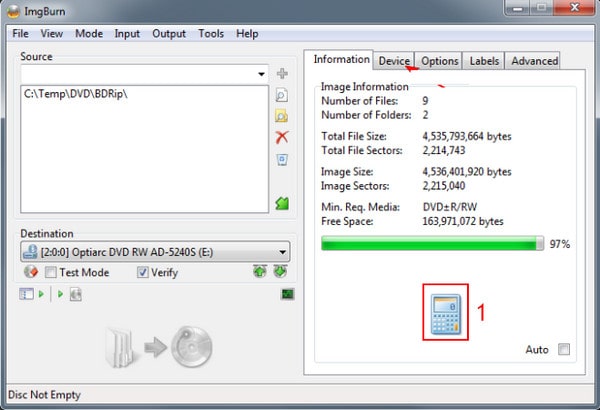
Task: Tick the Auto calculate checkbox
Action: (564, 349)
